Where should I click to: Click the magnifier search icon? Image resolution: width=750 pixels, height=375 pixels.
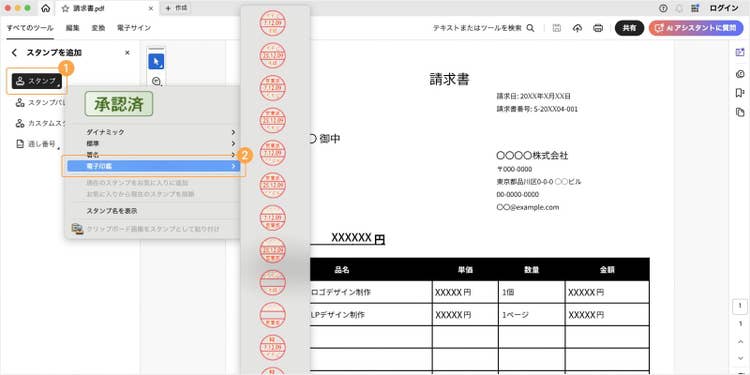coord(530,28)
